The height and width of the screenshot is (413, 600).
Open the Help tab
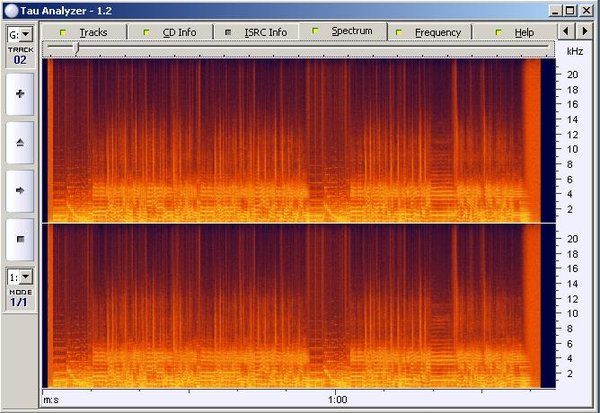[515, 32]
